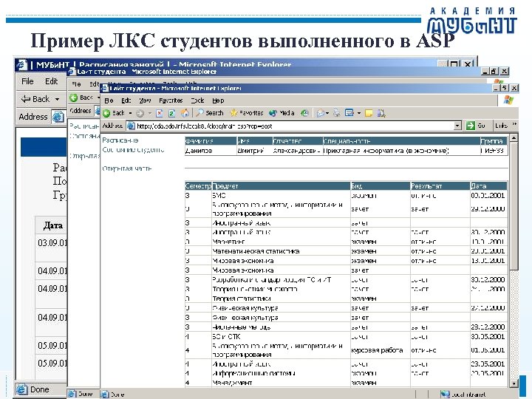532x399 pixels.
Task: Click the page icon in the address bar
Action: (x=131, y=126)
